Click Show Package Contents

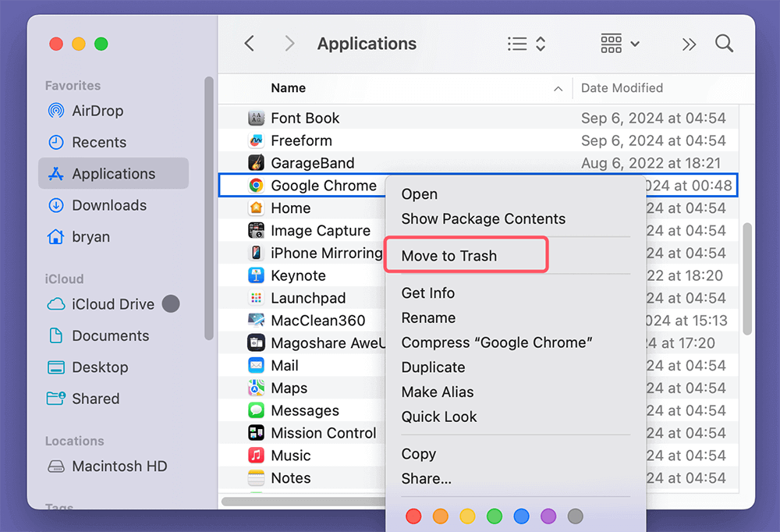coord(482,218)
